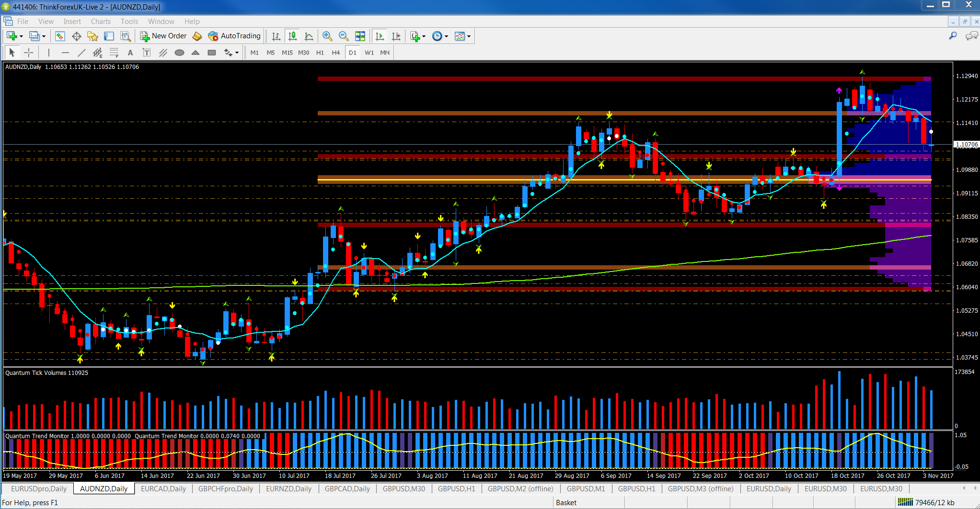Image resolution: width=980 pixels, height=509 pixels.
Task: Select the H4 timeframe
Action: [336, 53]
